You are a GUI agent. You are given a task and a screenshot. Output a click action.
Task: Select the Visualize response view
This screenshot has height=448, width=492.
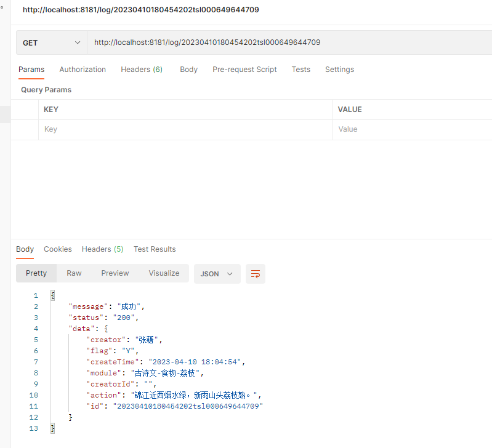click(164, 273)
